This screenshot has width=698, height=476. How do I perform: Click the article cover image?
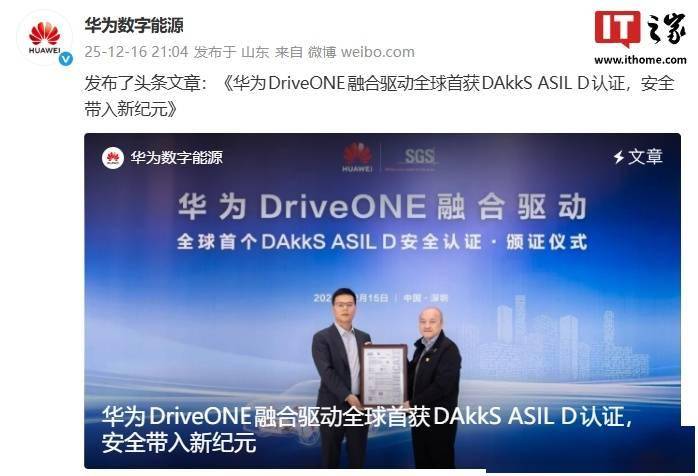pos(382,301)
